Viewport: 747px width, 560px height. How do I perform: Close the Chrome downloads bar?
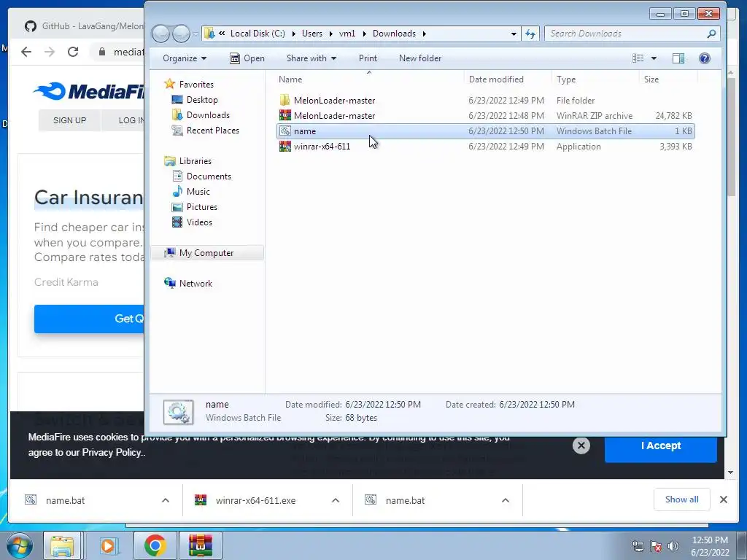coord(723,499)
